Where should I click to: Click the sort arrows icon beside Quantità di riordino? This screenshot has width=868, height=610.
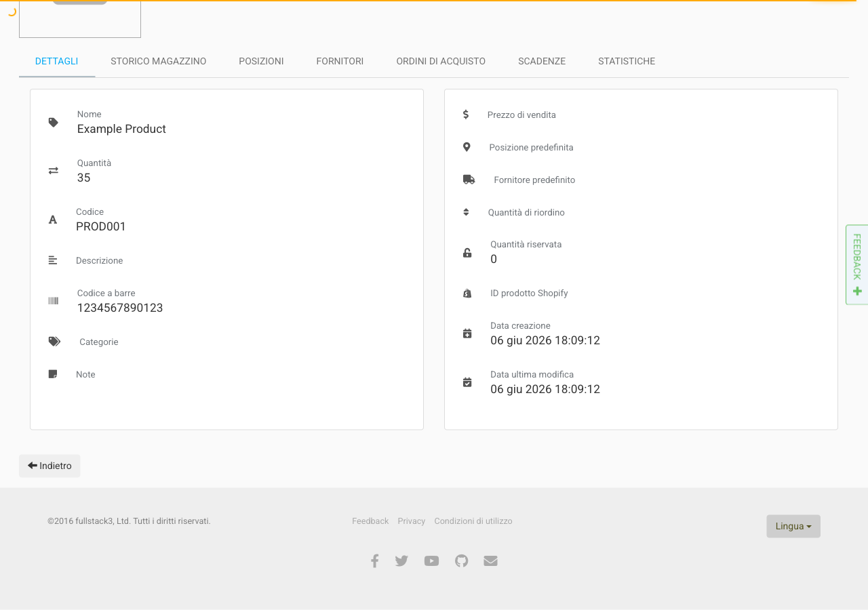466,212
